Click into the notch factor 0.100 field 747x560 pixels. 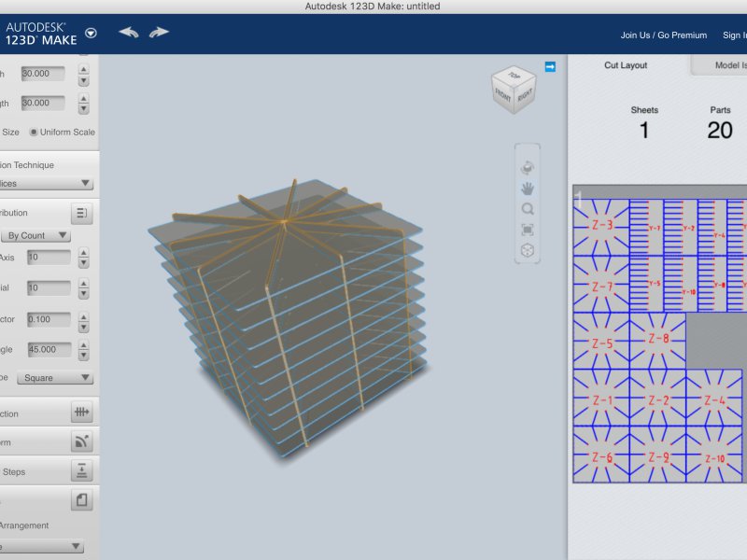click(x=49, y=319)
